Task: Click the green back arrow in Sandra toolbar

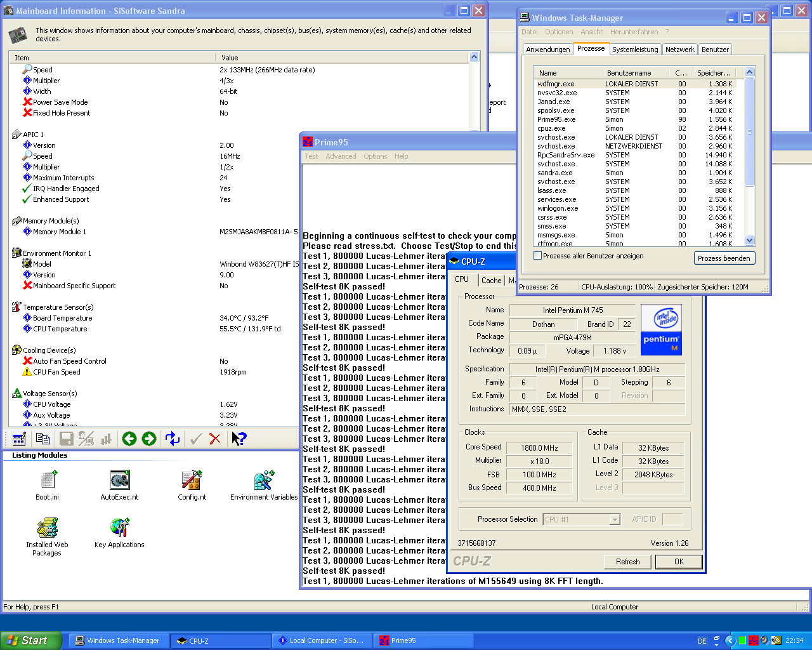Action: coord(129,439)
